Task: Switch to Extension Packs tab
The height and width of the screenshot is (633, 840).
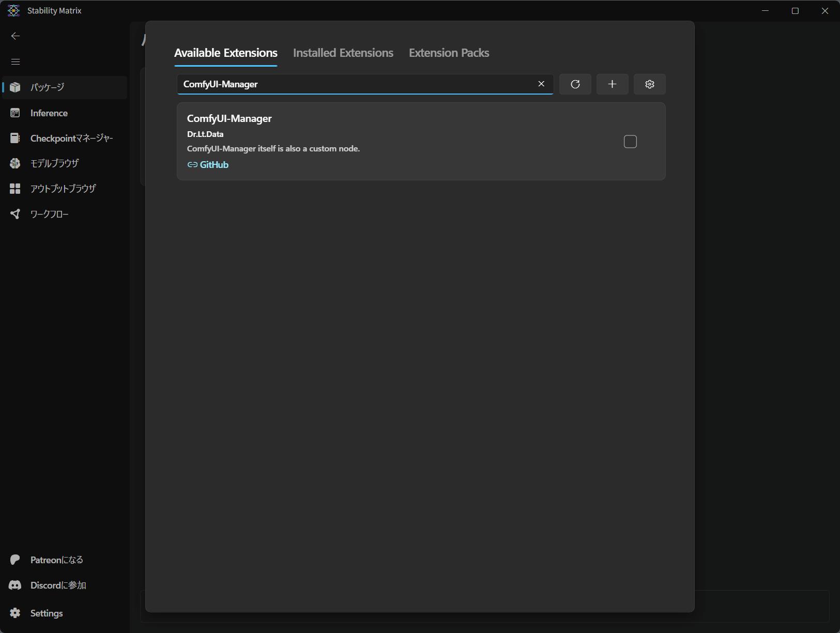Action: tap(449, 53)
